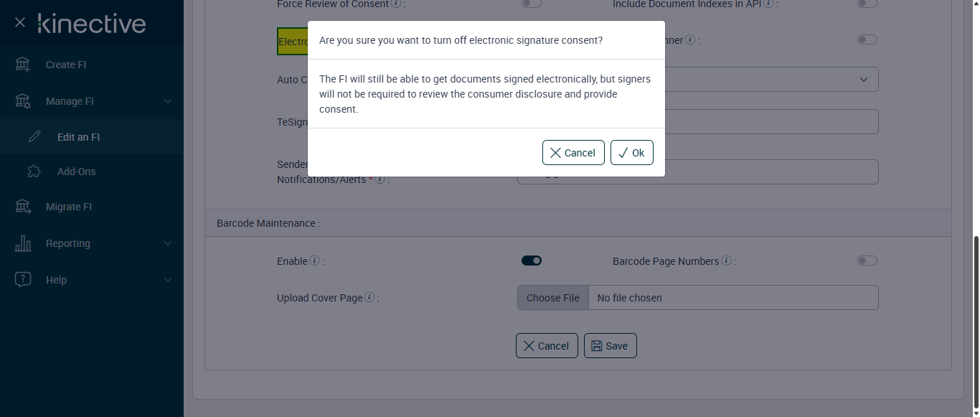Cancel the electronic signature consent dialog

(x=573, y=153)
